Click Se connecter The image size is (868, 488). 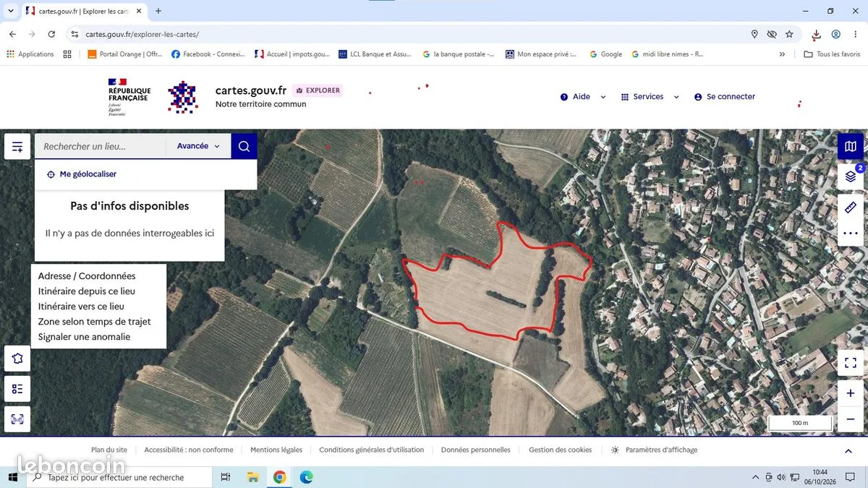(x=725, y=97)
